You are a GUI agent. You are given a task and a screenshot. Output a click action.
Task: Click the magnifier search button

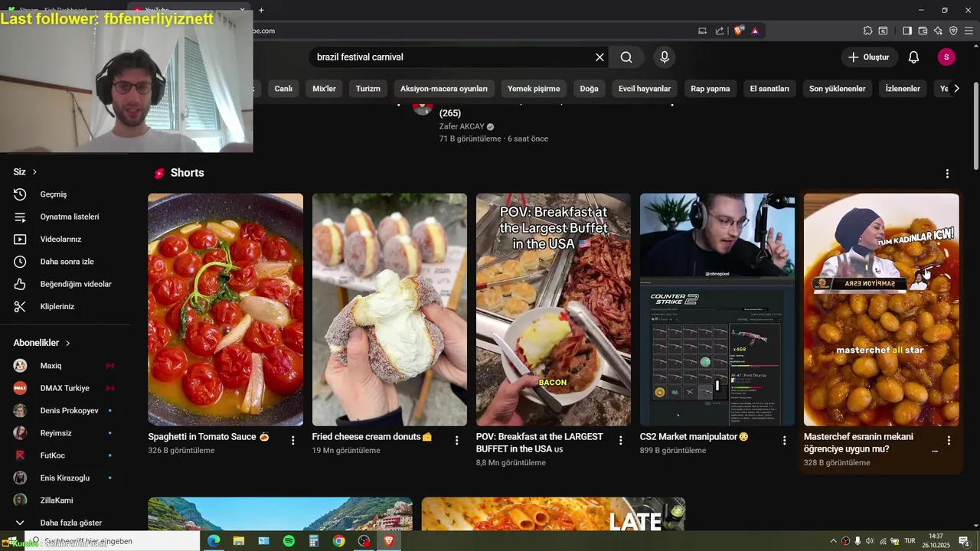point(626,57)
